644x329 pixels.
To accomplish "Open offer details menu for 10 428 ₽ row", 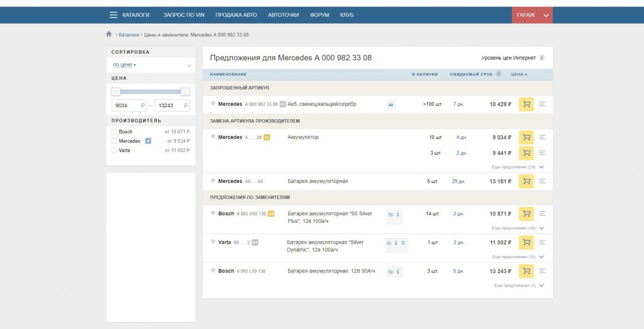I will click(542, 105).
